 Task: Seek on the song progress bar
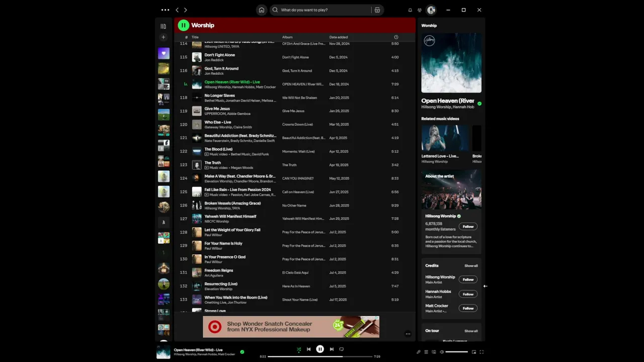click(319, 356)
